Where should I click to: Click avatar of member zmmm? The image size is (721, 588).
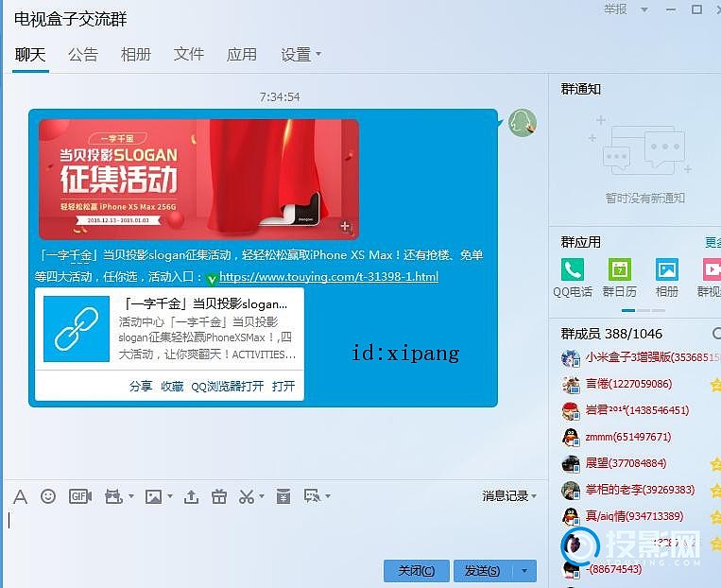[x=571, y=437]
